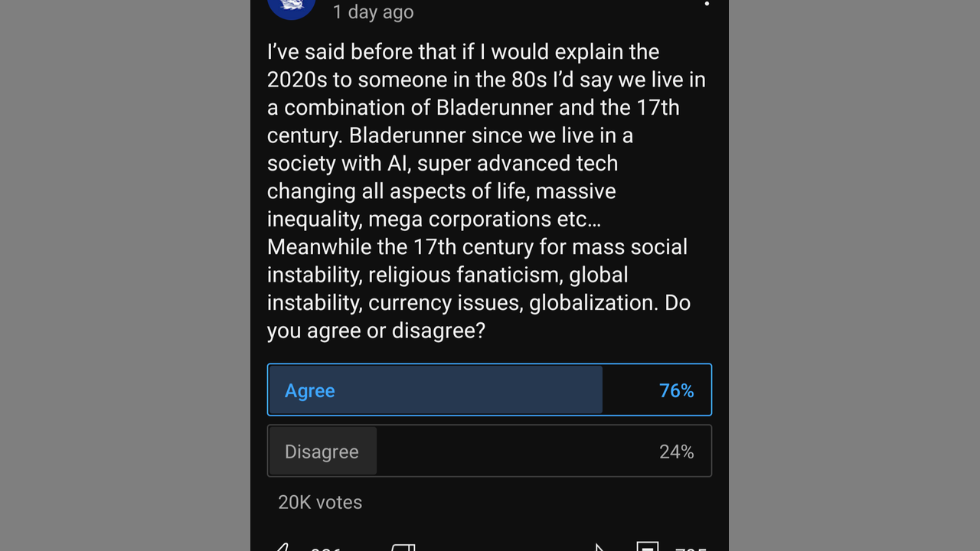Click the filled Agree progress bar

coord(459,390)
